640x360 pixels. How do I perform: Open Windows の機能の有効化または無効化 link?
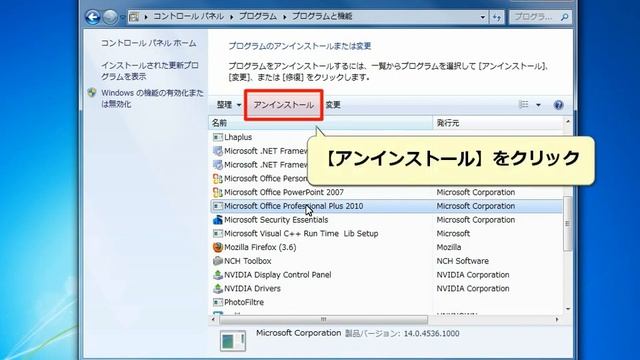pos(152,98)
